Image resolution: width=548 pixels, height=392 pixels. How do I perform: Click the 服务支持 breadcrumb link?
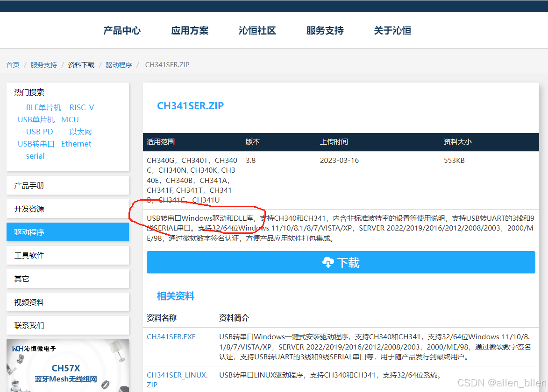point(44,65)
